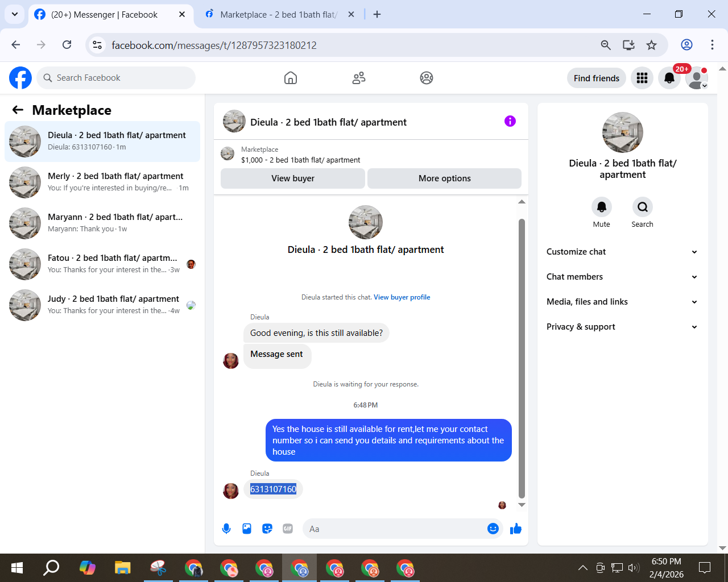Attach a file with the photo icon

[x=247, y=529]
